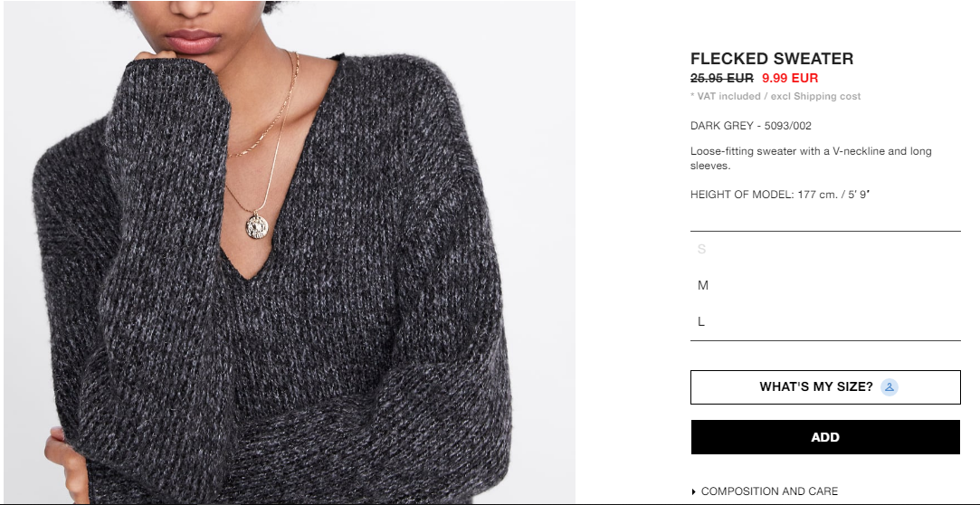Click the red 9.99 EUR sale price
980x505 pixels.
pos(790,78)
